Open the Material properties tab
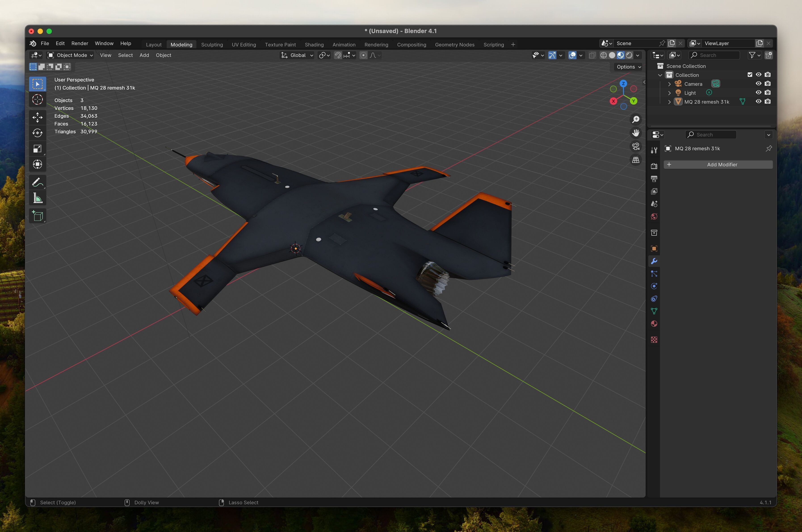The image size is (802, 532). tap(654, 324)
